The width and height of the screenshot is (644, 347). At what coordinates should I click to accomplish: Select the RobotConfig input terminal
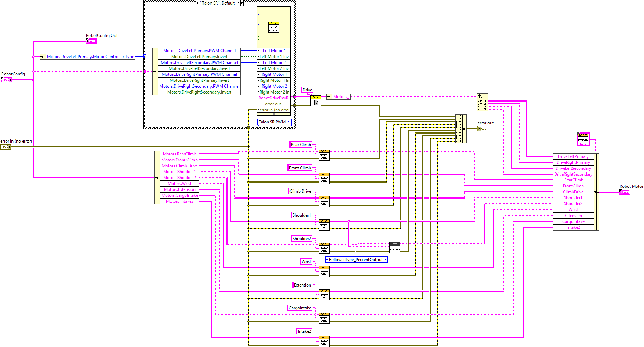[x=7, y=80]
